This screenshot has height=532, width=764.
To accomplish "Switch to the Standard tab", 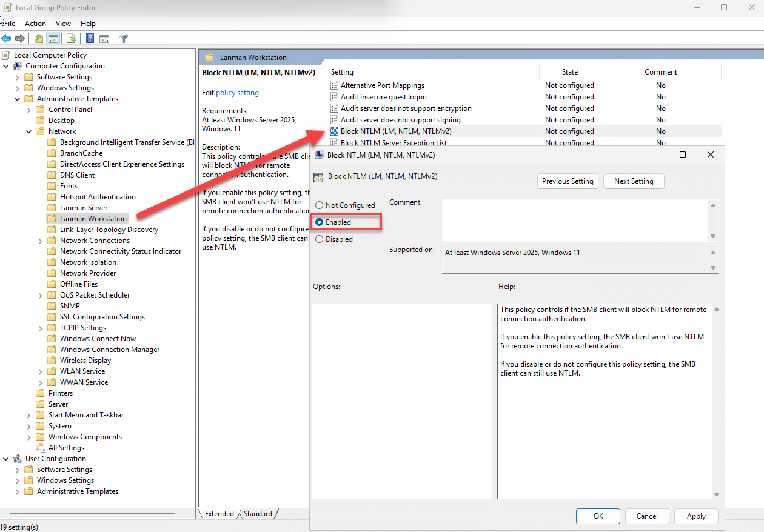I will point(258,513).
